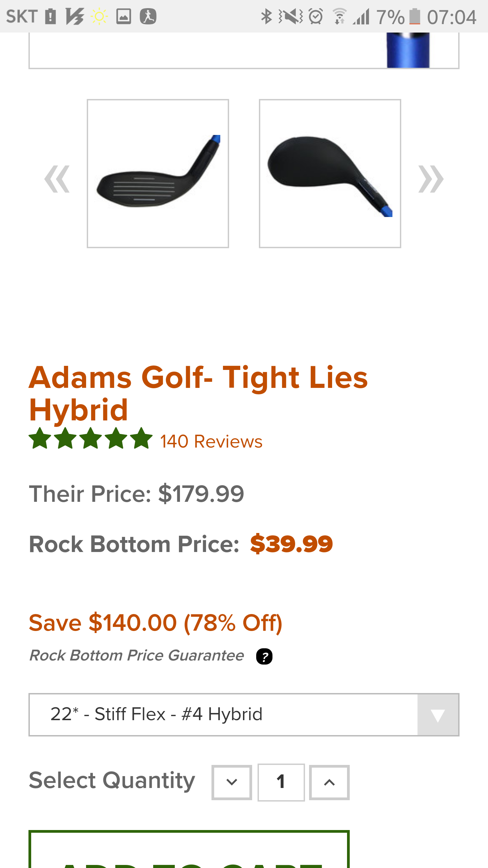This screenshot has width=488, height=868.
Task: Tap the Bluetooth status bar icon
Action: point(266,16)
